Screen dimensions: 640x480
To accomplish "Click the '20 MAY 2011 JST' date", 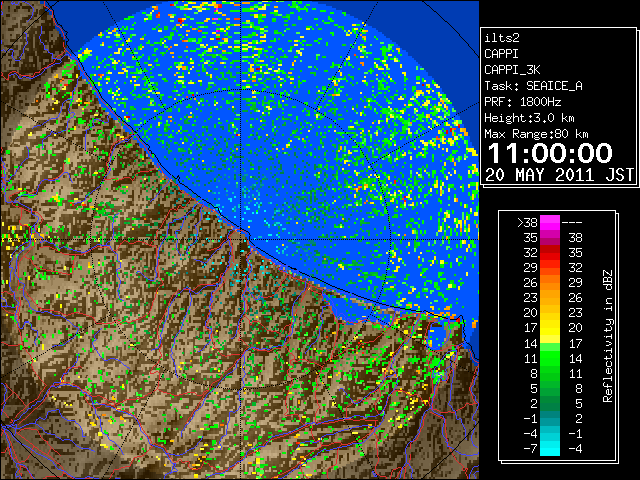I will [x=559, y=175].
